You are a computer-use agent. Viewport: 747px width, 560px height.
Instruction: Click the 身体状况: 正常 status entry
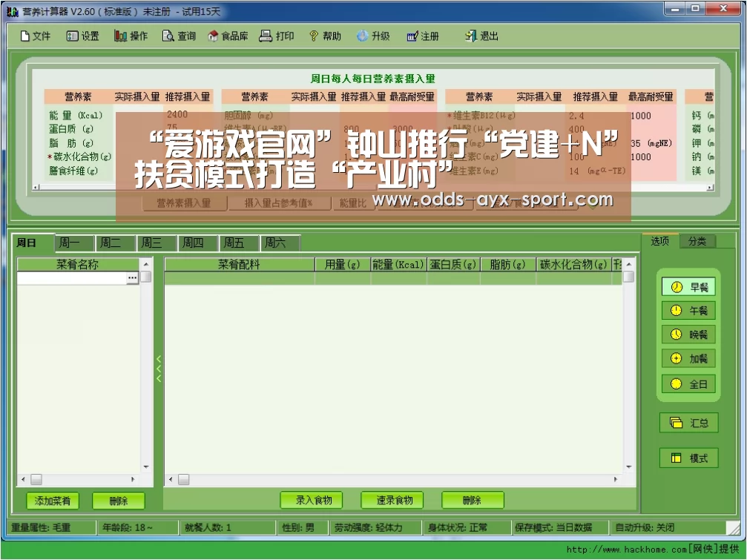click(x=467, y=527)
